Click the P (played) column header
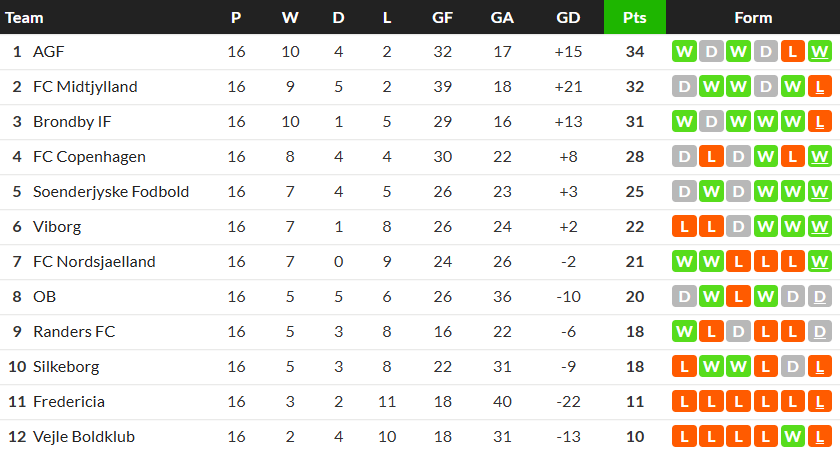 tap(236, 17)
